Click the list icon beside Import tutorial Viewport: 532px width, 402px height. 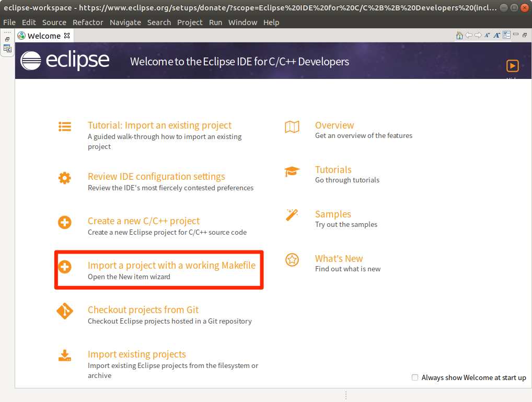coord(64,127)
